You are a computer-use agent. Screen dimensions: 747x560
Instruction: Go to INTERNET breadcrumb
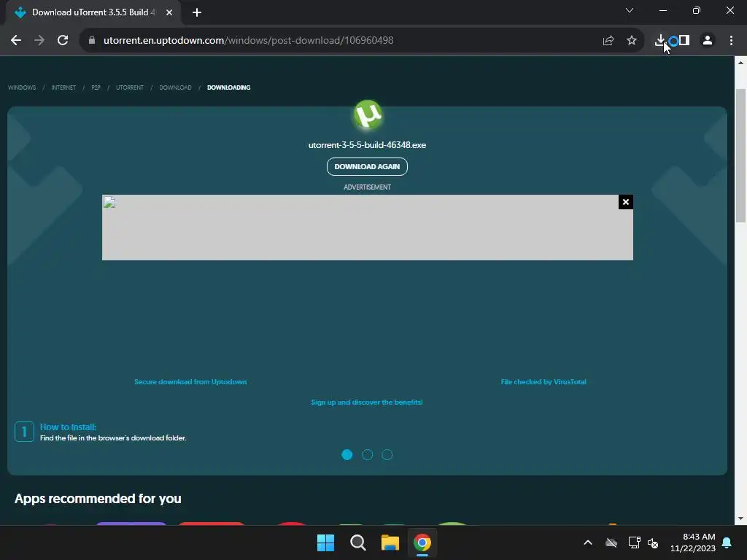pyautogui.click(x=63, y=87)
